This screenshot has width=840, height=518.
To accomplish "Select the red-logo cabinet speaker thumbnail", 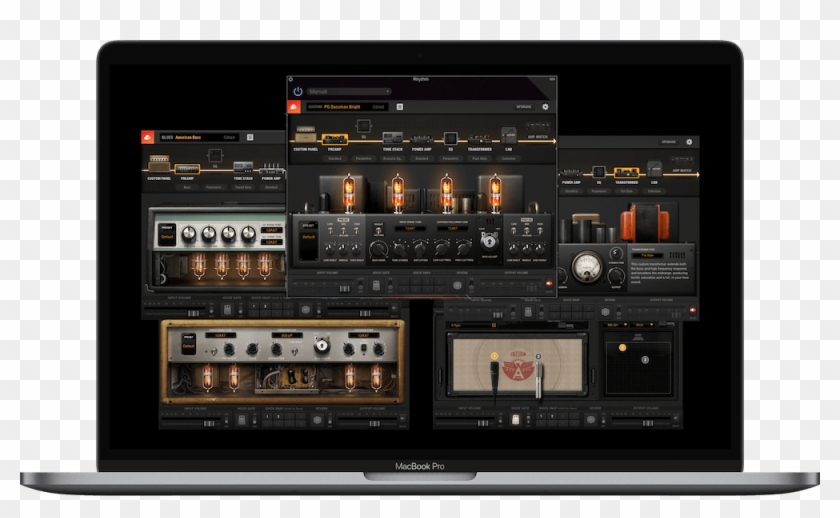I will pyautogui.click(x=516, y=366).
